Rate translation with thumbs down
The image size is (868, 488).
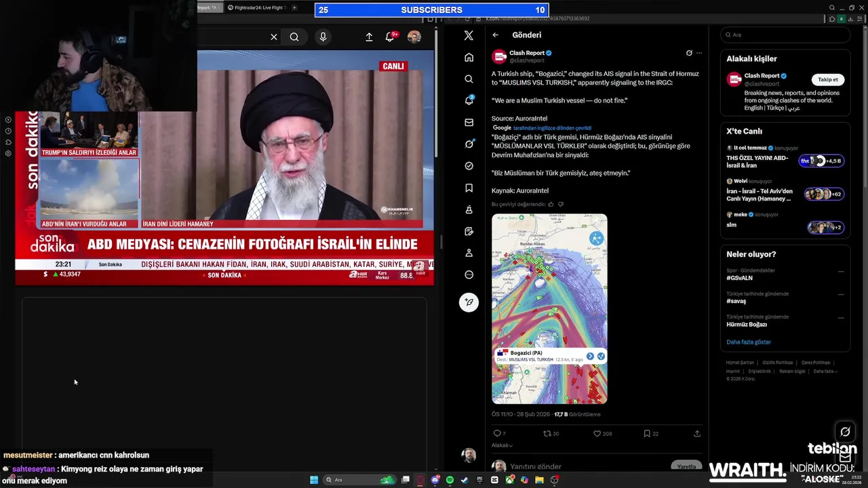[561, 204]
